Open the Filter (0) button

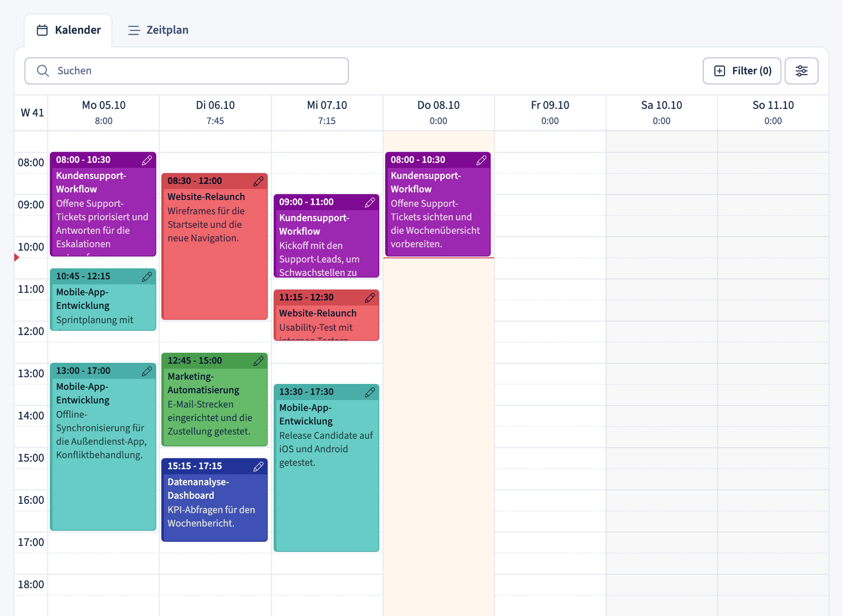pos(742,71)
